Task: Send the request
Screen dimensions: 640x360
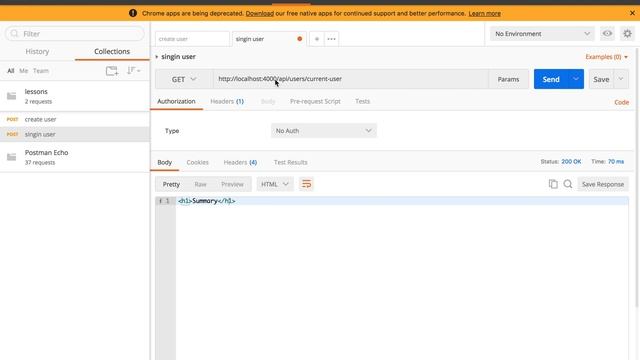Action: coord(551,79)
